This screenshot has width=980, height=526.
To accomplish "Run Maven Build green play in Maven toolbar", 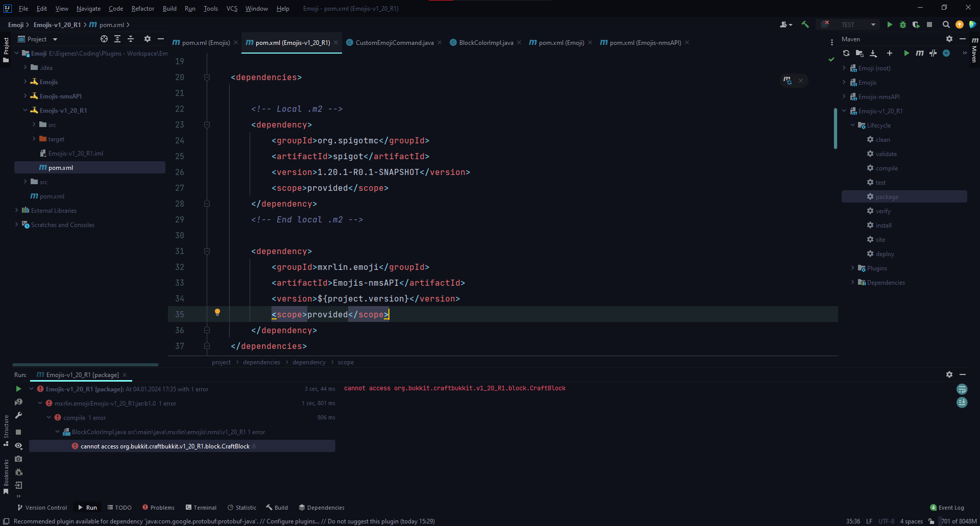I will pyautogui.click(x=906, y=53).
